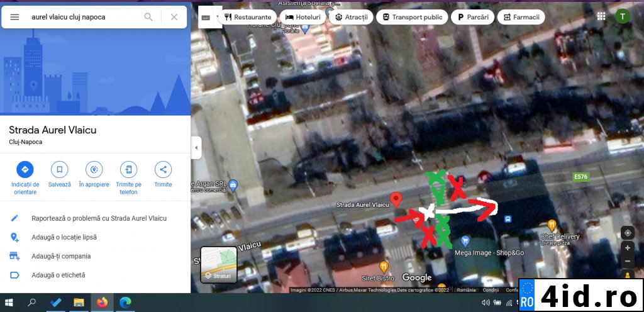
Task: Click the Strada Aurel Vlaicu map label
Action: click(363, 204)
